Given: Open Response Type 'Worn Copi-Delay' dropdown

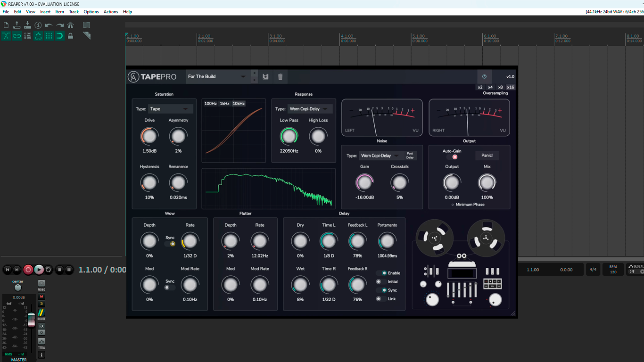Looking at the screenshot, I should (310, 109).
